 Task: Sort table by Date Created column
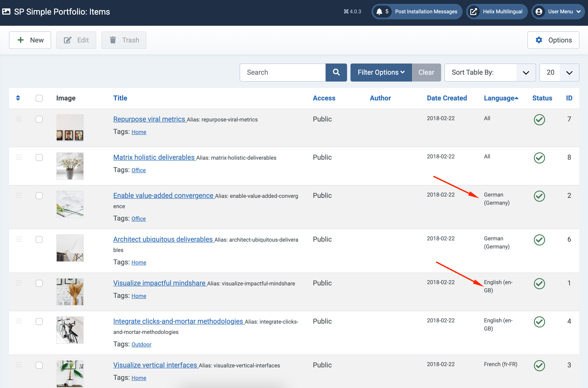click(x=447, y=98)
